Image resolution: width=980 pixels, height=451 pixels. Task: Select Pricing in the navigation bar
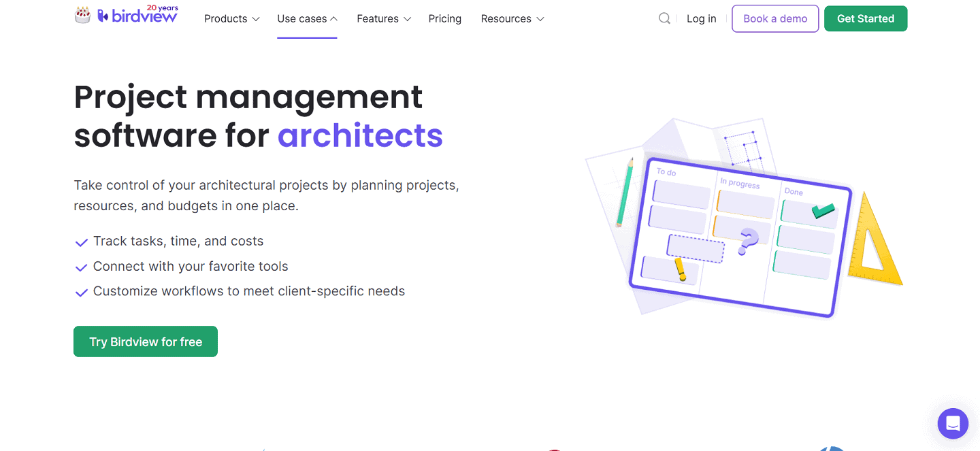point(445,18)
